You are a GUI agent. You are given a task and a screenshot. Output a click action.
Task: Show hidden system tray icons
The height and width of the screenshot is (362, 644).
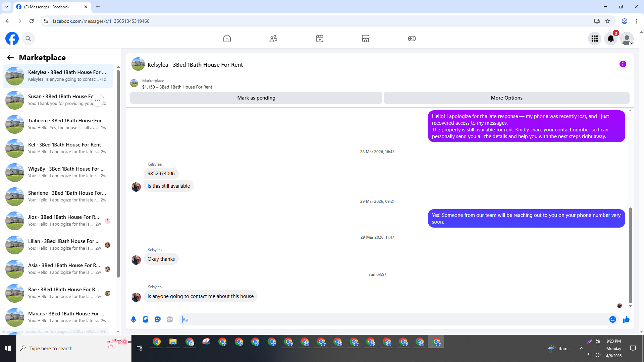pos(582,348)
